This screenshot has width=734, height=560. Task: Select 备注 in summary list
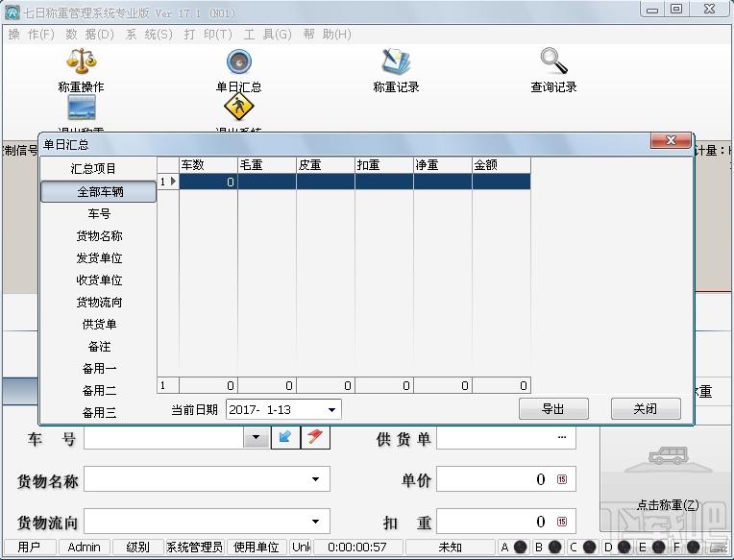99,346
